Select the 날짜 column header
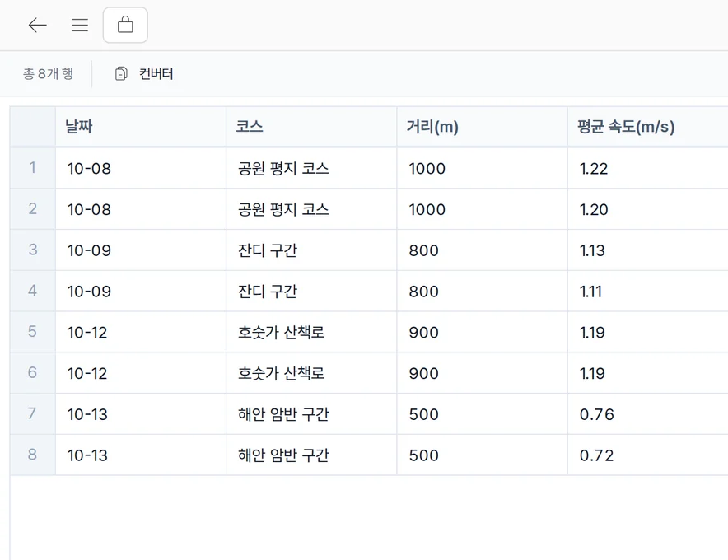728x560 pixels. pos(141,127)
